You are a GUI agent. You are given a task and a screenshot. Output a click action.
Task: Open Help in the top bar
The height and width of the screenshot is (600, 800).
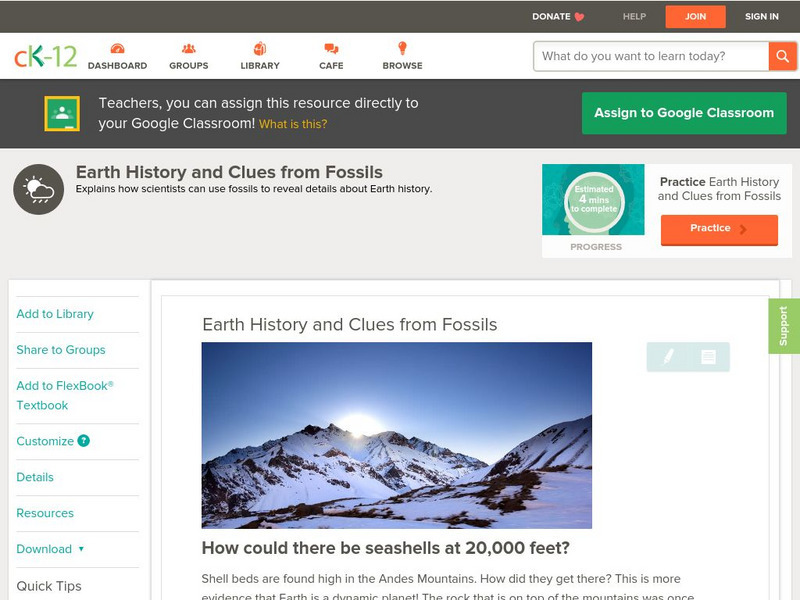[x=634, y=16]
